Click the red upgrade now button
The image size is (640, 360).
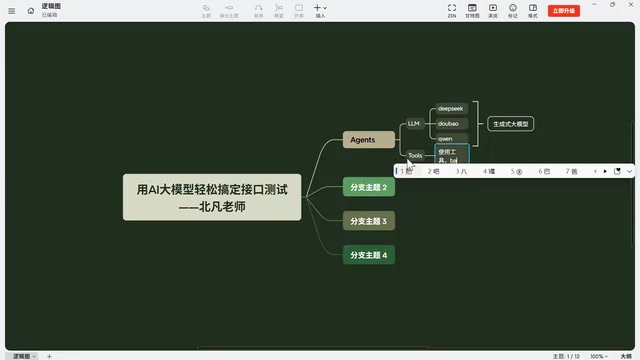[564, 11]
